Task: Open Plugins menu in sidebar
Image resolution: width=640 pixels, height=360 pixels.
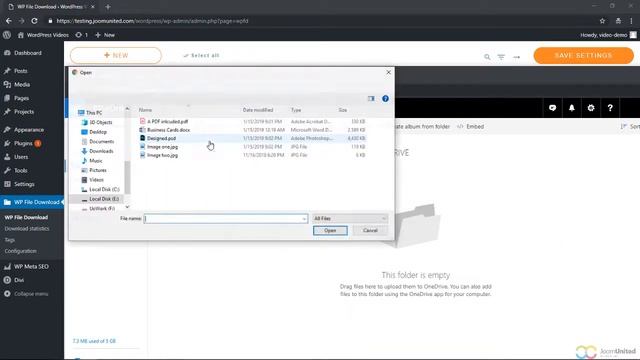Action: point(23,143)
